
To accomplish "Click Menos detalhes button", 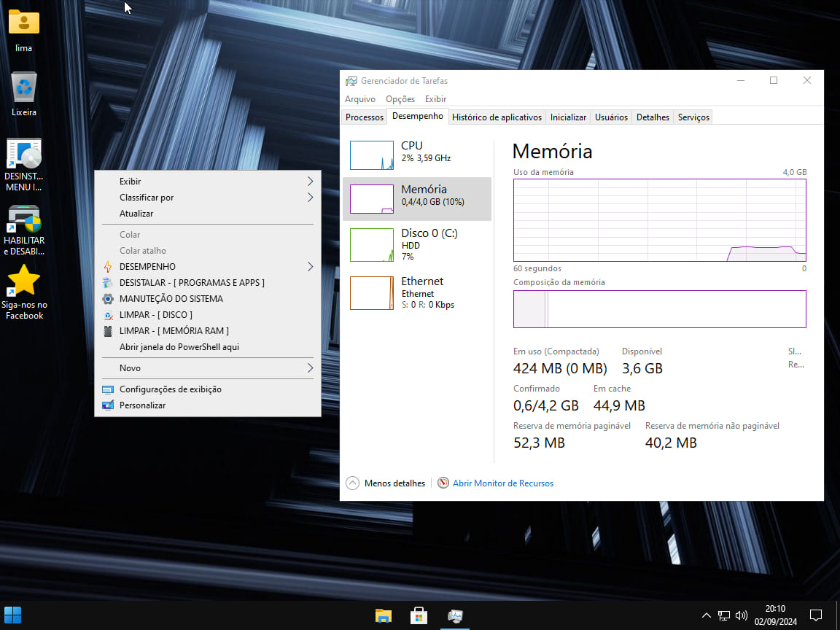I will click(x=386, y=483).
